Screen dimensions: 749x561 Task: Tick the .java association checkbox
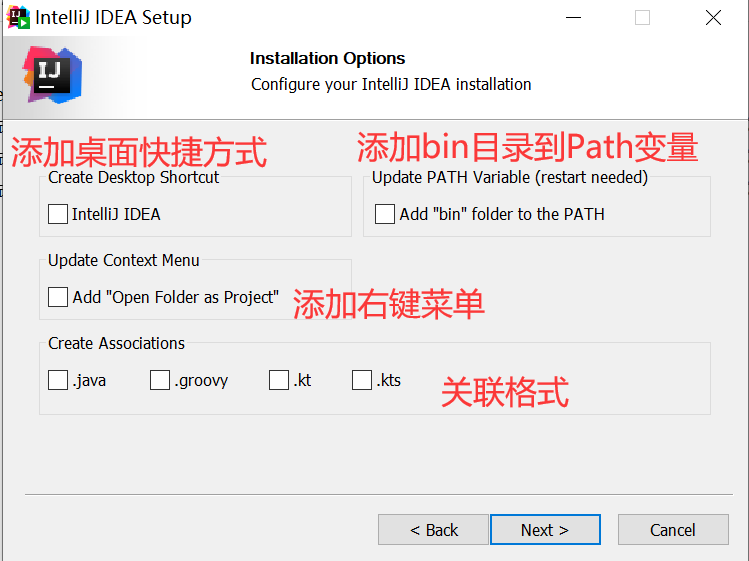[58, 380]
